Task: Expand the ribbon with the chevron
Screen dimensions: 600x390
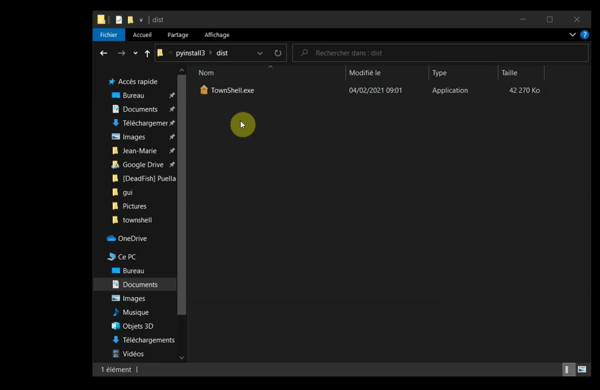Action: [x=572, y=35]
